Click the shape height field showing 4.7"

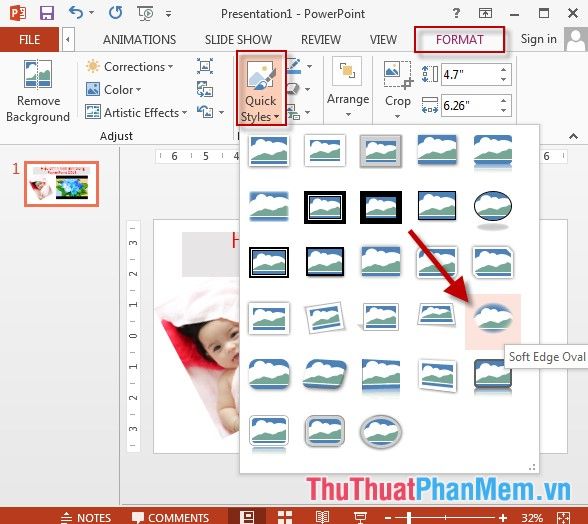click(470, 75)
